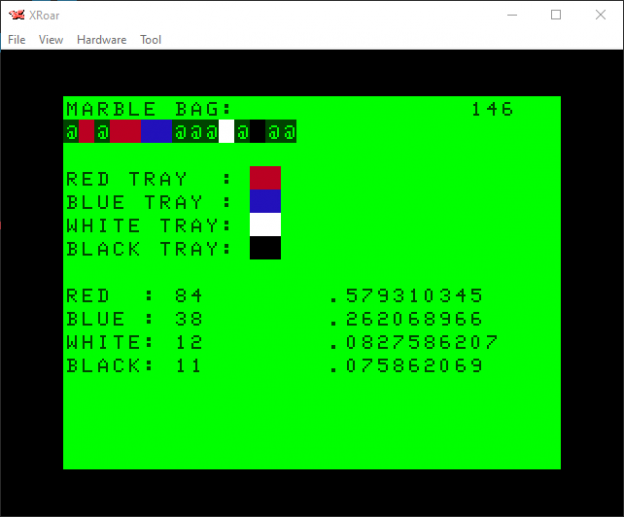Open the Tool menu

pos(151,40)
